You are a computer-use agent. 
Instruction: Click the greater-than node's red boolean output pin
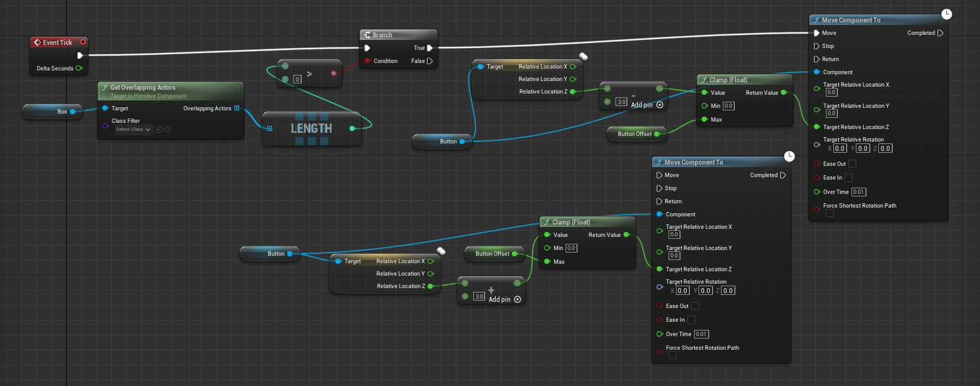pos(333,74)
